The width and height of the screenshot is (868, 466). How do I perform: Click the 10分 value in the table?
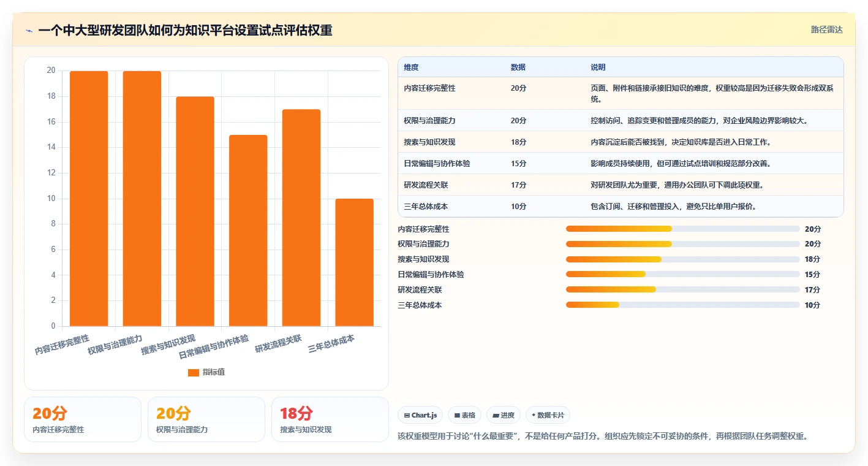click(x=518, y=207)
